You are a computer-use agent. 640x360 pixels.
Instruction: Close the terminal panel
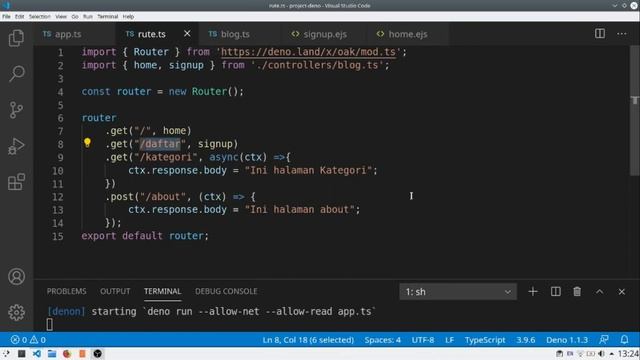[x=621, y=291]
